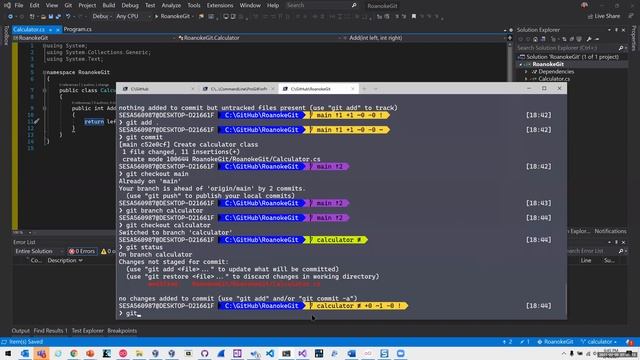Open the File menu in Visual Studio
640x360 pixels.
(19, 5)
